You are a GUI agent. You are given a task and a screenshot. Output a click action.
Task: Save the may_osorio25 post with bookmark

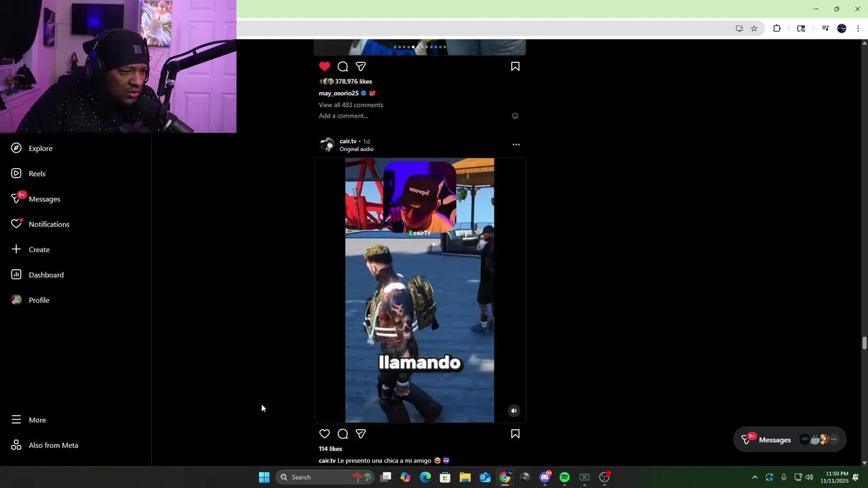tap(515, 66)
